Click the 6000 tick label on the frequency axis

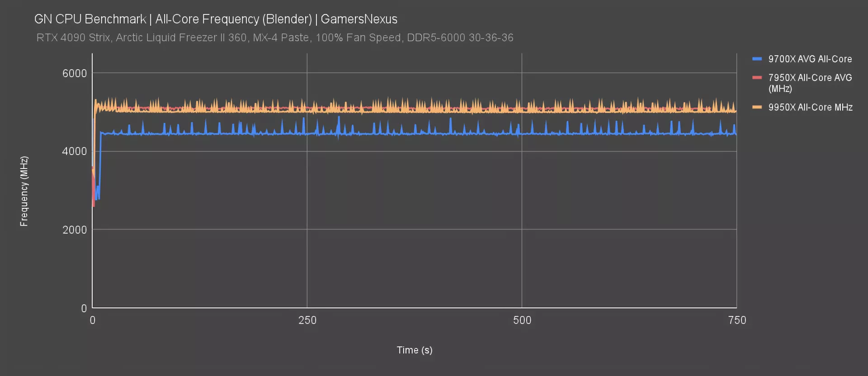click(75, 73)
